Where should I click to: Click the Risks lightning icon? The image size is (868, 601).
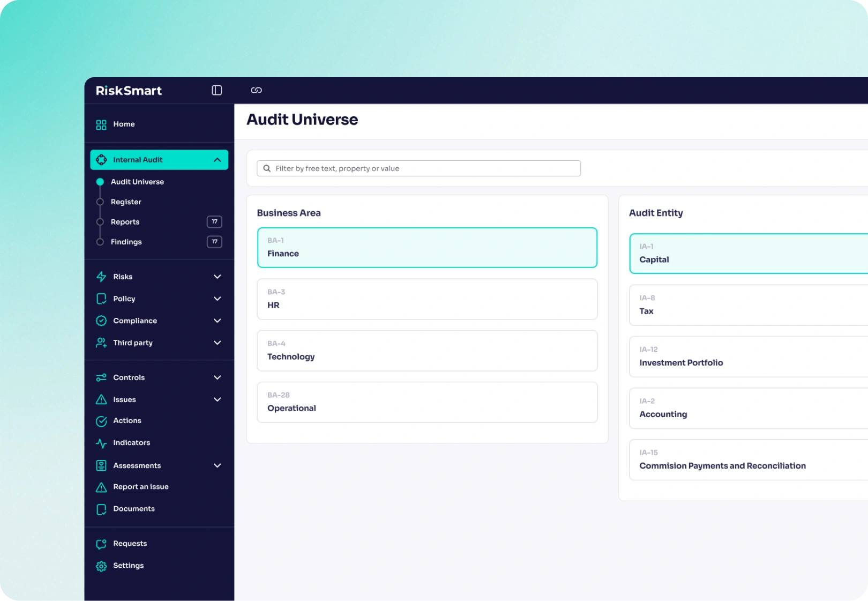[x=101, y=277]
